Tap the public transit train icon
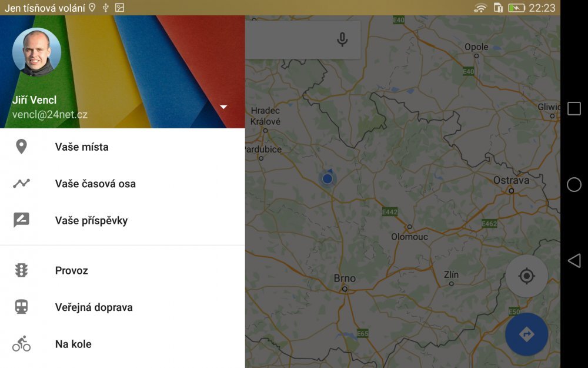 point(21,307)
